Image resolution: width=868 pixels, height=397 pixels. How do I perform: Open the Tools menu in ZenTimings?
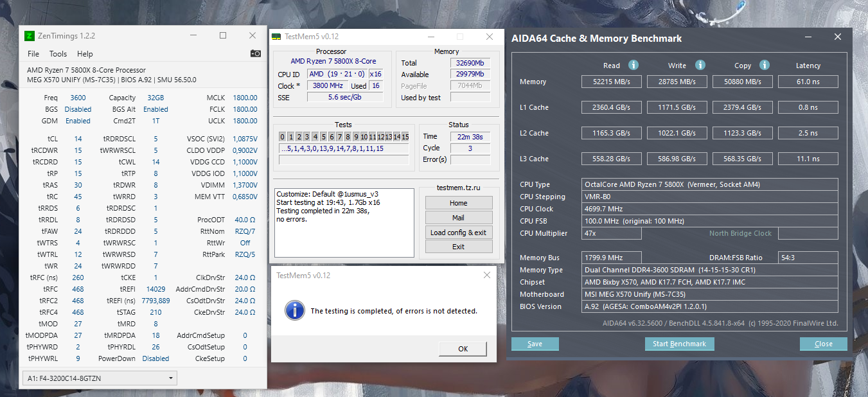point(58,54)
